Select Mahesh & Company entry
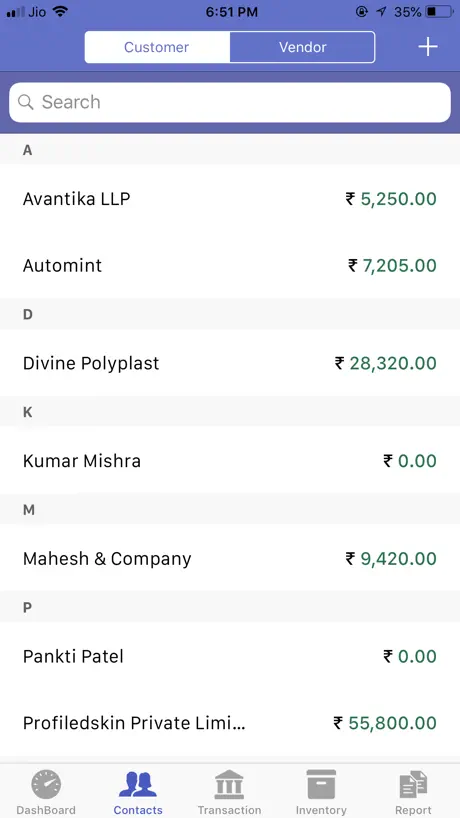This screenshot has width=460, height=818. click(230, 558)
